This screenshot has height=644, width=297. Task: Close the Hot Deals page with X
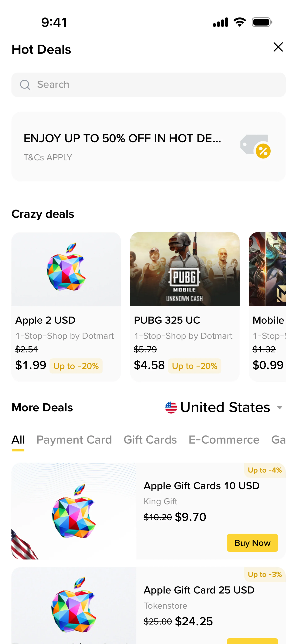point(278,47)
